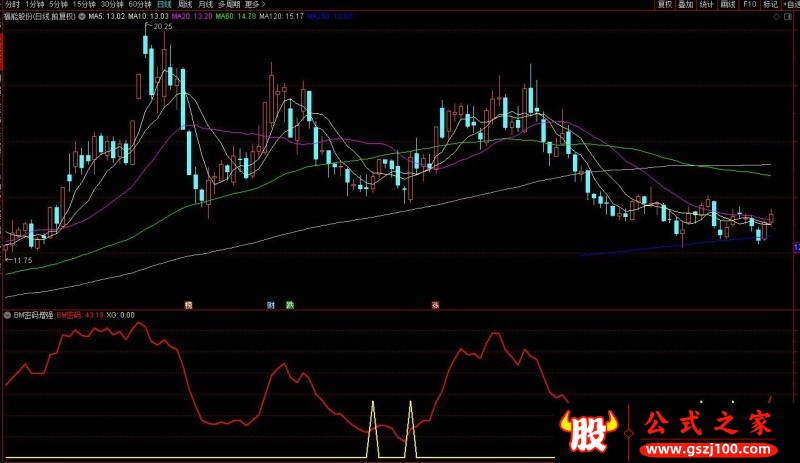Open the 复权 adjustment button
This screenshot has height=463, width=800.
click(665, 5)
